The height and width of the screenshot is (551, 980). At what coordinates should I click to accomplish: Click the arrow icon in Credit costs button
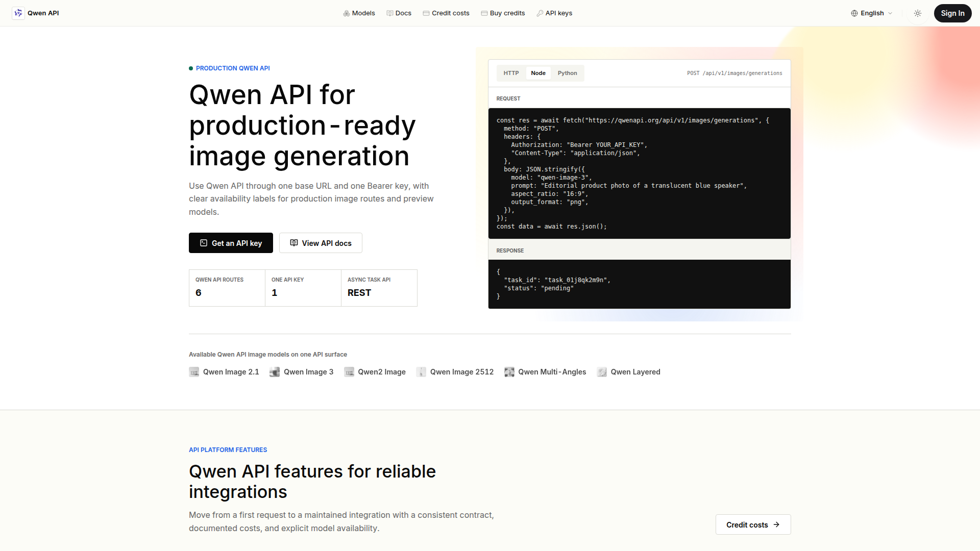pyautogui.click(x=776, y=524)
